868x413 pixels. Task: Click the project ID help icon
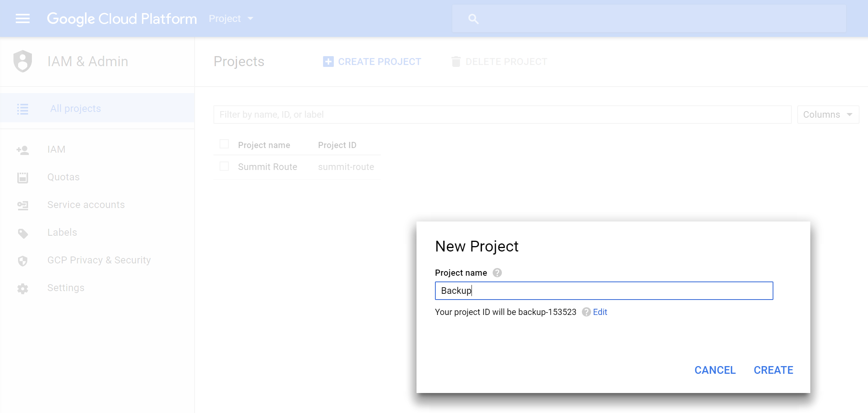tap(586, 312)
